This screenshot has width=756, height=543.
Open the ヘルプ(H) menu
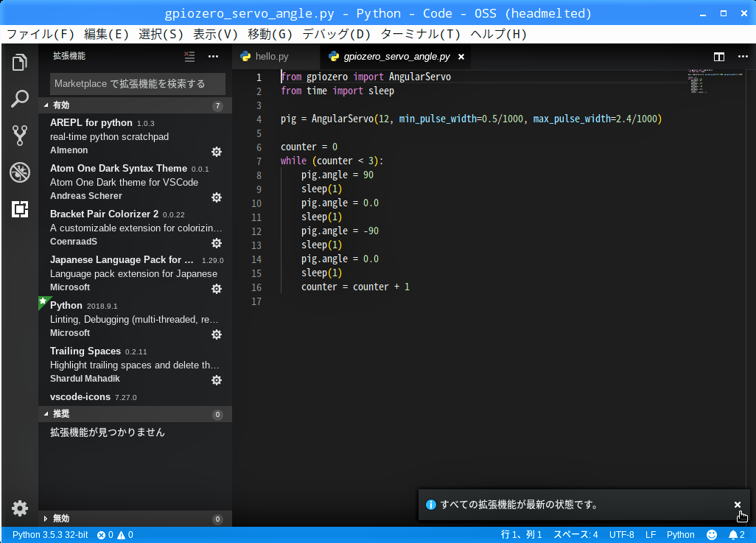(x=499, y=34)
